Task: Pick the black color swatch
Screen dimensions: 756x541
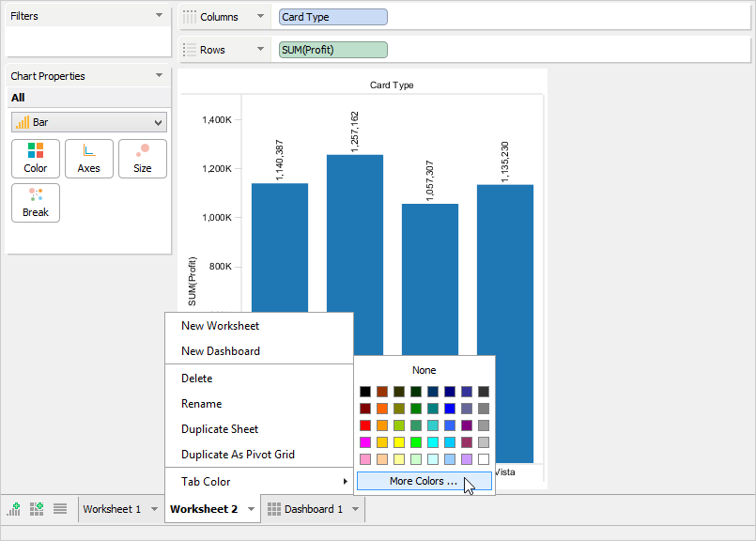Action: [x=365, y=392]
